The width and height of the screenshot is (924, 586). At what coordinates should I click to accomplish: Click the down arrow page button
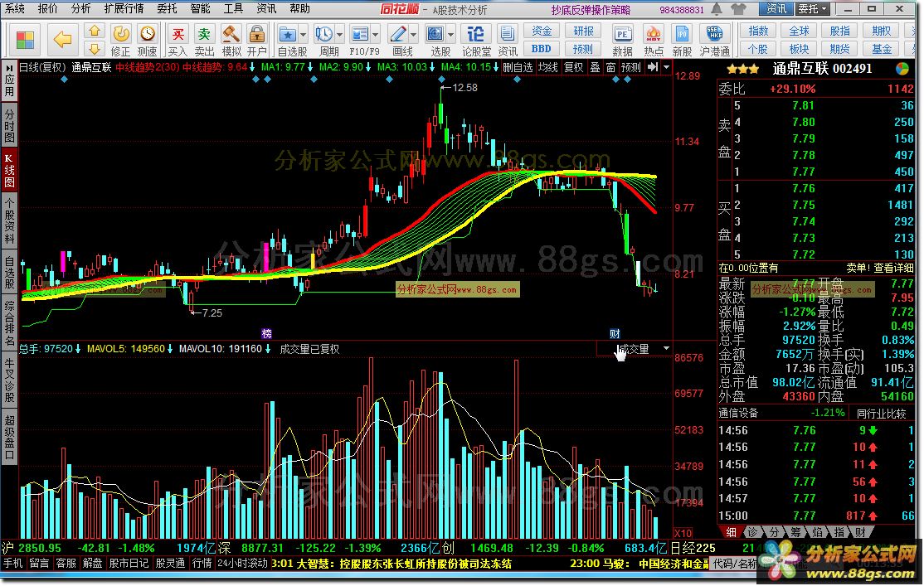(x=95, y=48)
